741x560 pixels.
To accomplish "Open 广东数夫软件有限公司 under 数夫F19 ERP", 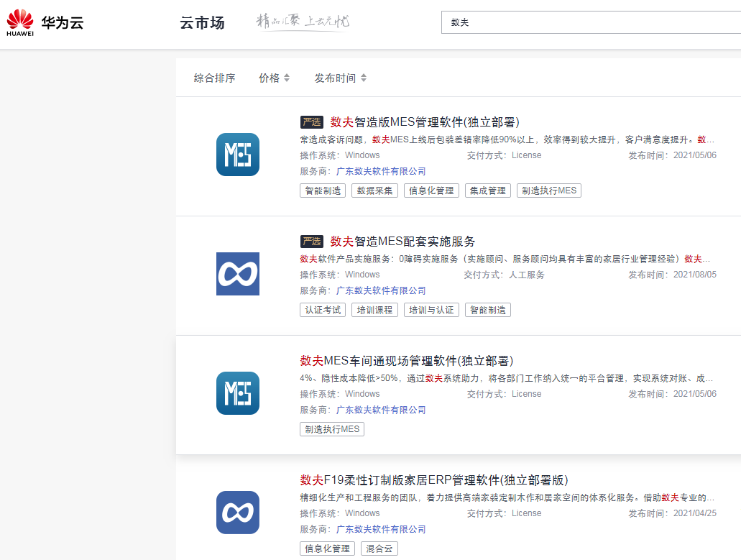I will pos(381,529).
